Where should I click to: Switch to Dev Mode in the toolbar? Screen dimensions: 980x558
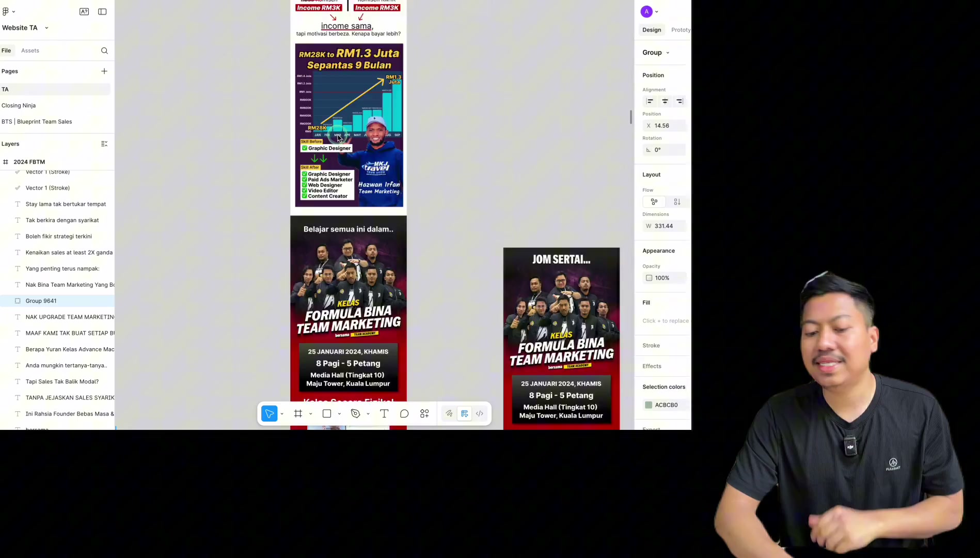[480, 414]
